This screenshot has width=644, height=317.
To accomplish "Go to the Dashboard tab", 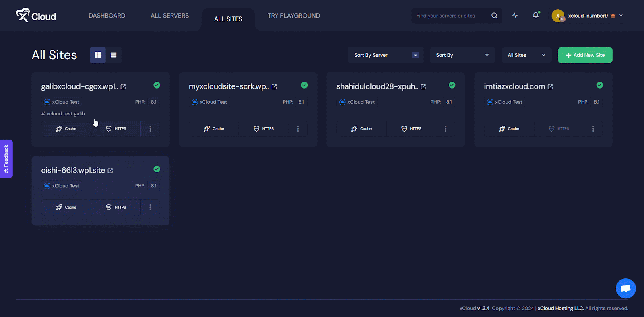I will click(107, 16).
